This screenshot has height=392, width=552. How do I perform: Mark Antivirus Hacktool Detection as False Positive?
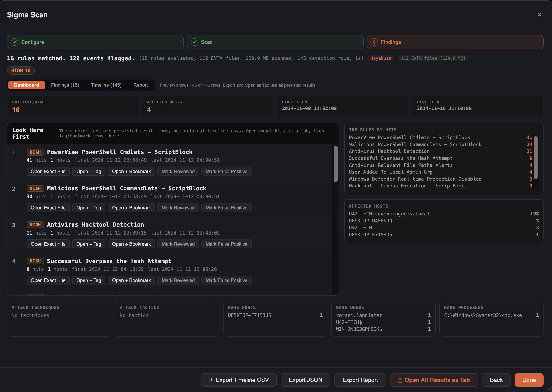click(227, 244)
